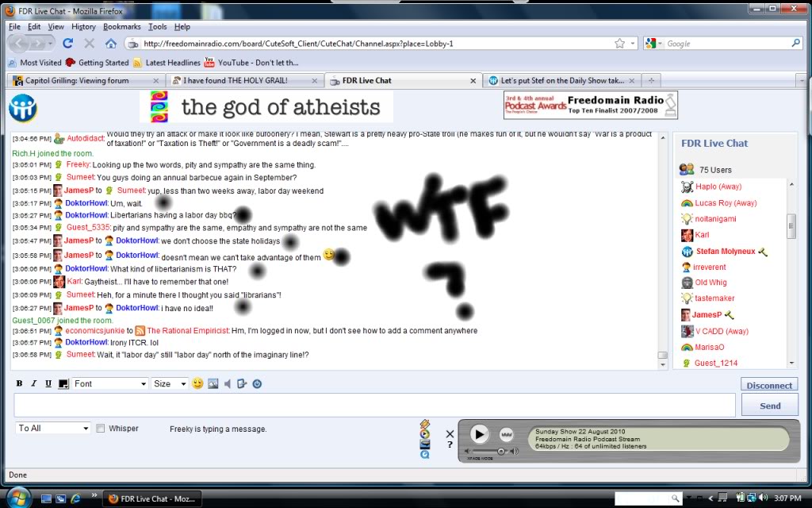The image size is (812, 508).
Task: Switch to Capitol Grilling forum tab
Action: [86, 80]
